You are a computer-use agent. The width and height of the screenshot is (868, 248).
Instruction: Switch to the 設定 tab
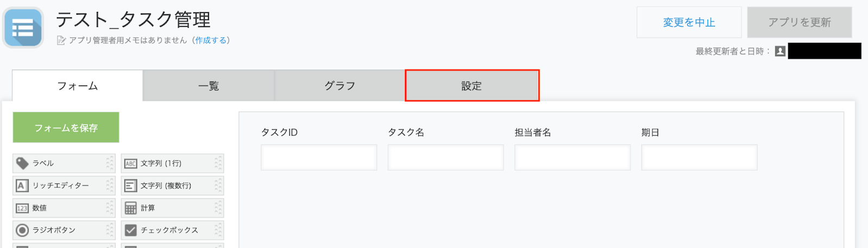click(472, 86)
